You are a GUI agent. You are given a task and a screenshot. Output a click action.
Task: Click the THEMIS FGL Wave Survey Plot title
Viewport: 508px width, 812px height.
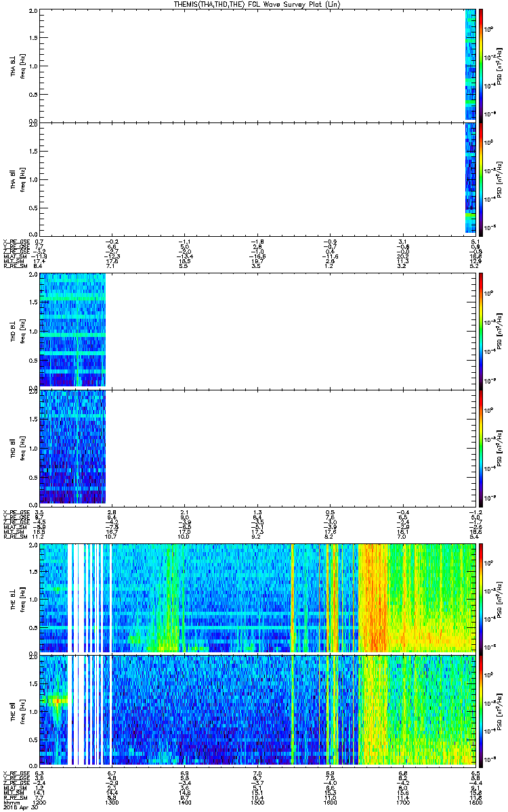click(x=257, y=4)
